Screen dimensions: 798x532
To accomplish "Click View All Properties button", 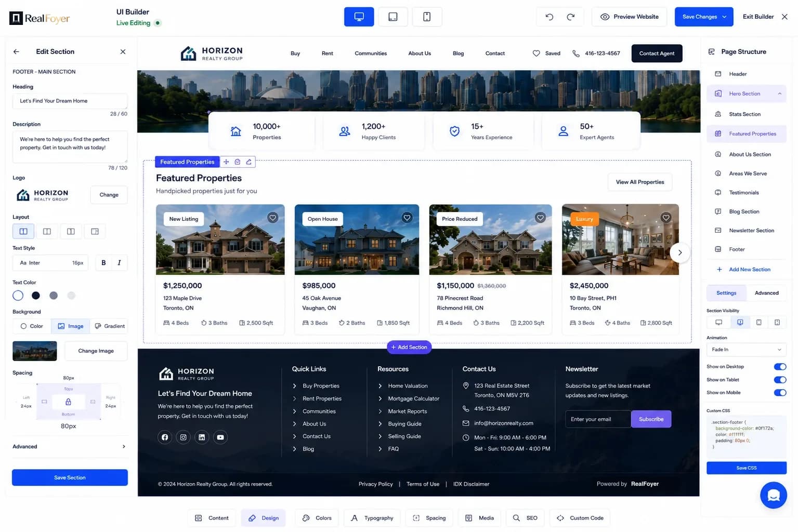I will click(639, 182).
